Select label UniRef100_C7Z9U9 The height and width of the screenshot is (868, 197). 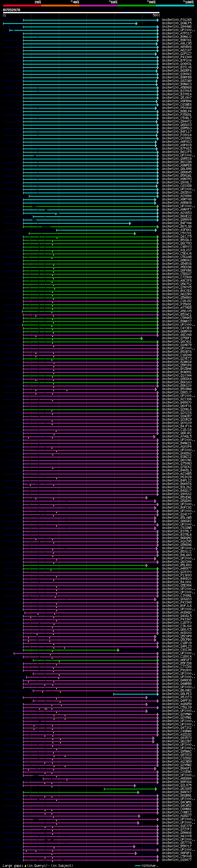[177, 277]
